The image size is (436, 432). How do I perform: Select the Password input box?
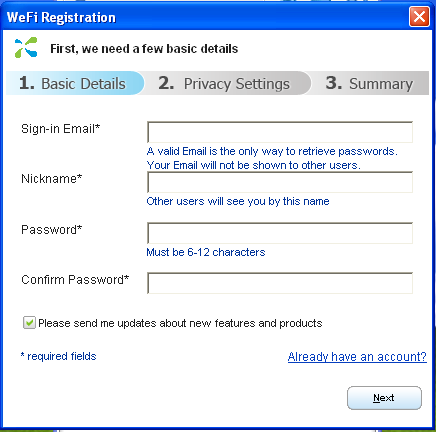280,233
